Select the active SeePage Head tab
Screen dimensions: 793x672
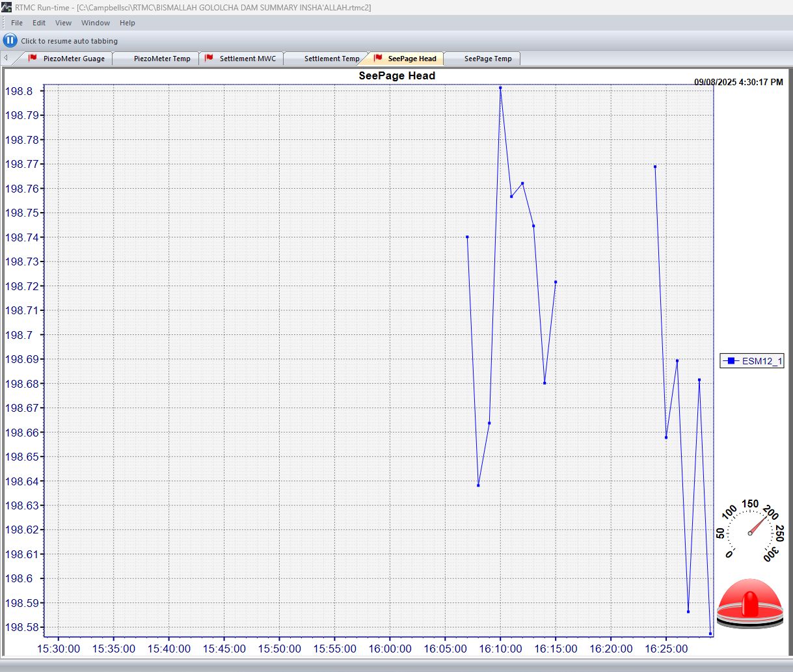tap(412, 59)
